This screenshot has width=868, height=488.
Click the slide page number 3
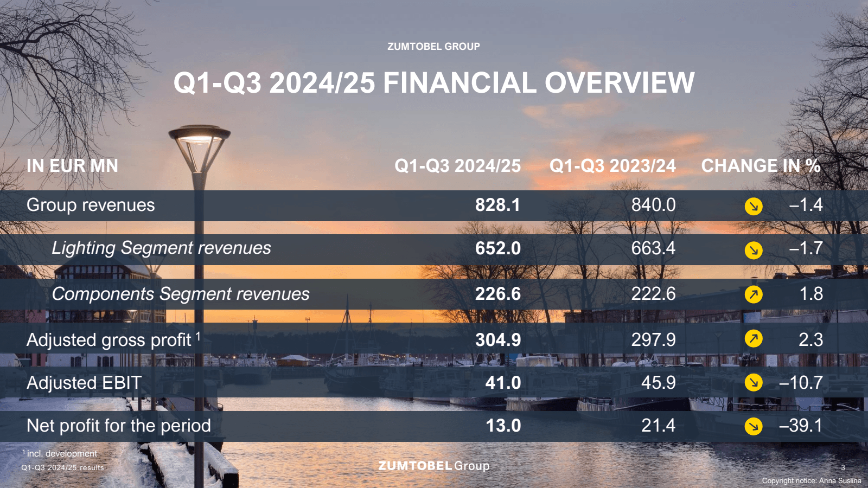(x=843, y=467)
